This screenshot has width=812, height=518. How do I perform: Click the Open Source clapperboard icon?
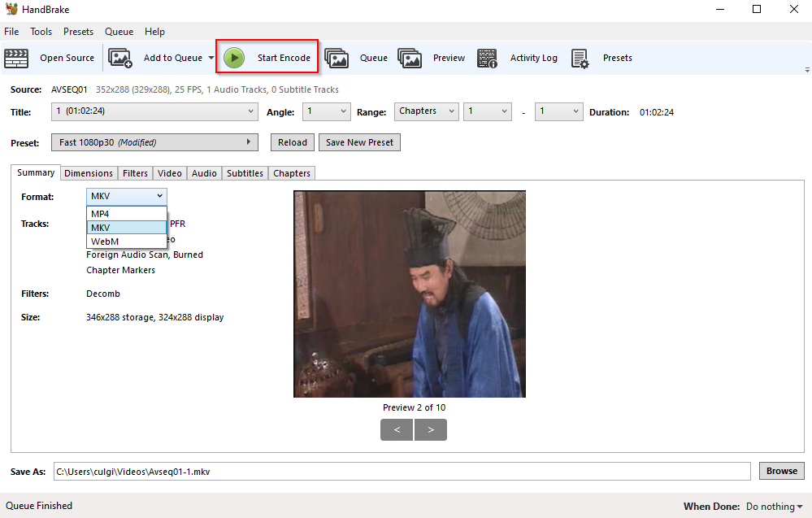pyautogui.click(x=16, y=58)
